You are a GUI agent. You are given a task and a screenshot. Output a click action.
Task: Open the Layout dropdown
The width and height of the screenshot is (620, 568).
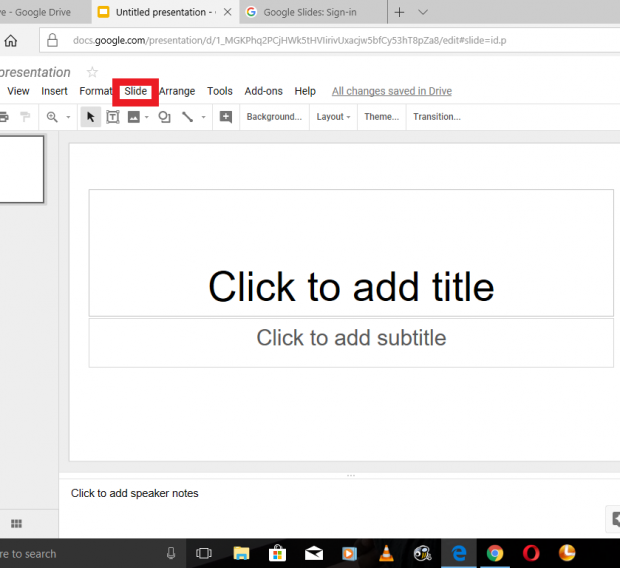333,117
